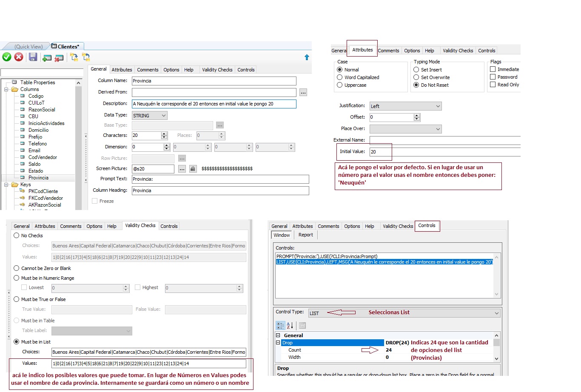Viewport: 581px width, 392px height.
Task: Open the Validity Checks tab in top-left panel
Action: click(x=217, y=70)
